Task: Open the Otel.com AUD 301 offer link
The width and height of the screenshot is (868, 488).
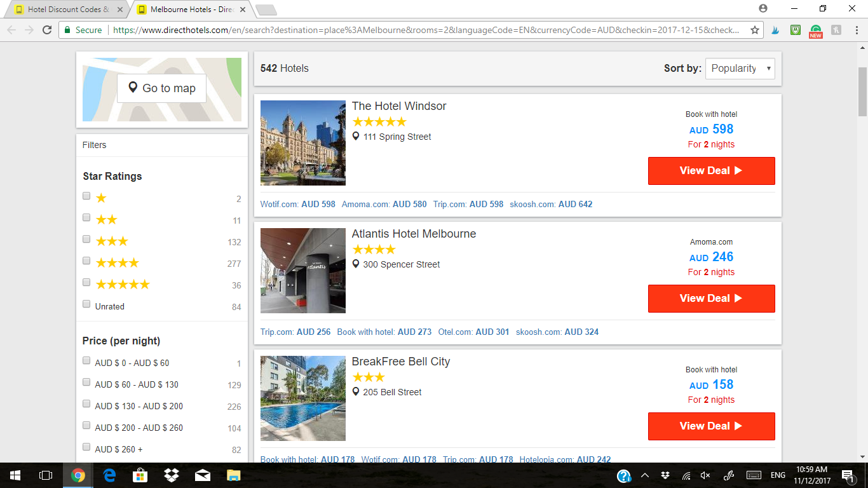Action: coord(473,332)
